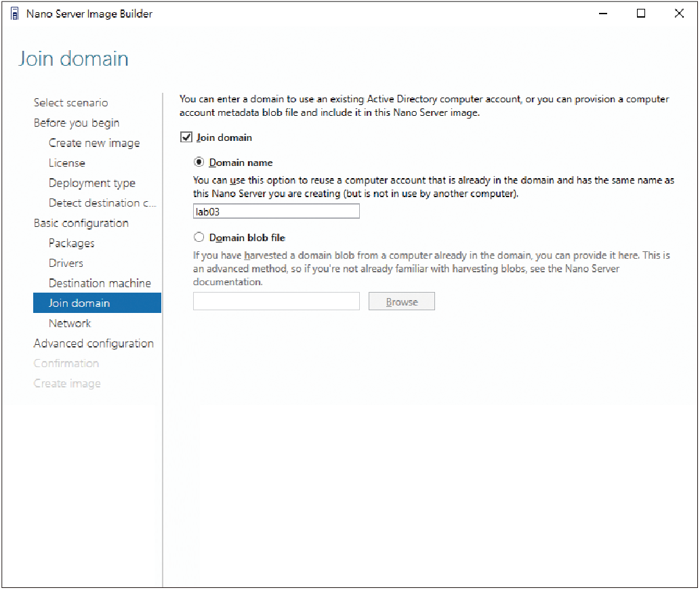Open the Packages step
Image resolution: width=700 pixels, height=590 pixels.
click(71, 243)
